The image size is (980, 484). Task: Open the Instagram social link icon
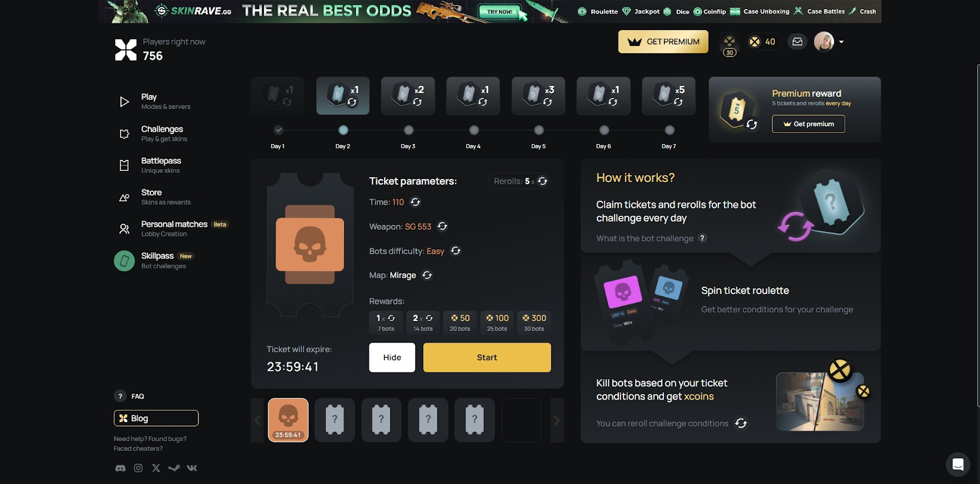click(138, 468)
